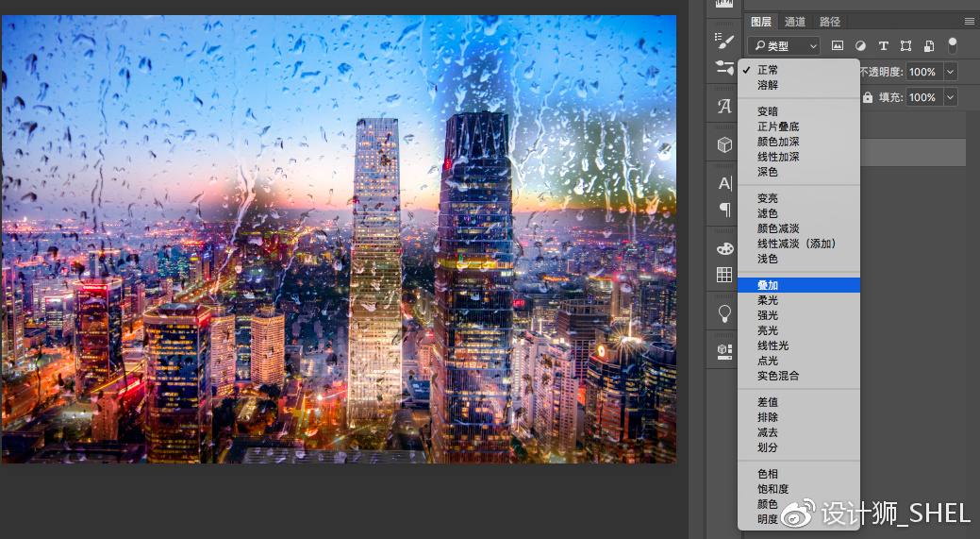Toggle the layer filtering switch

tap(952, 44)
